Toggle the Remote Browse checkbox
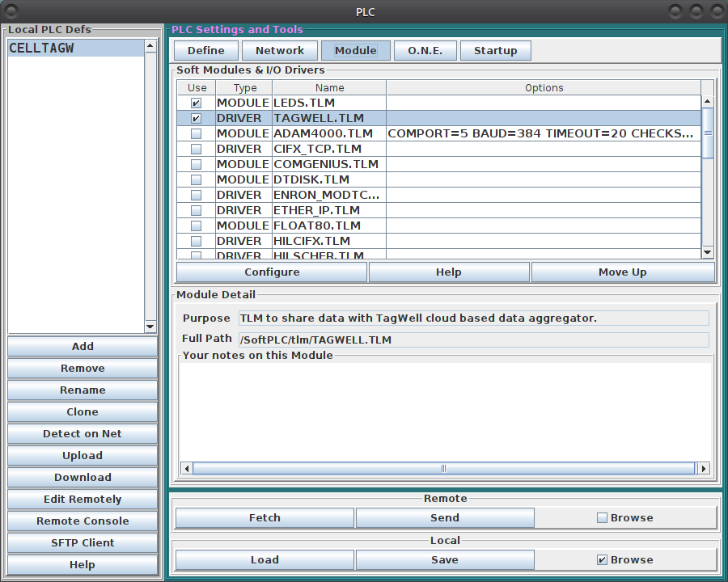This screenshot has height=582, width=728. 602,518
